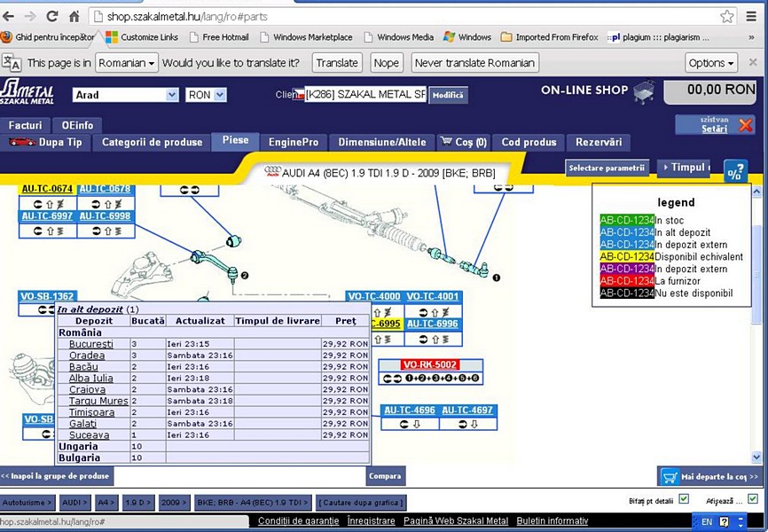Viewport: 768px width, 532px height.
Task: Click the red car icon in Dupa Tip
Action: tap(22, 142)
